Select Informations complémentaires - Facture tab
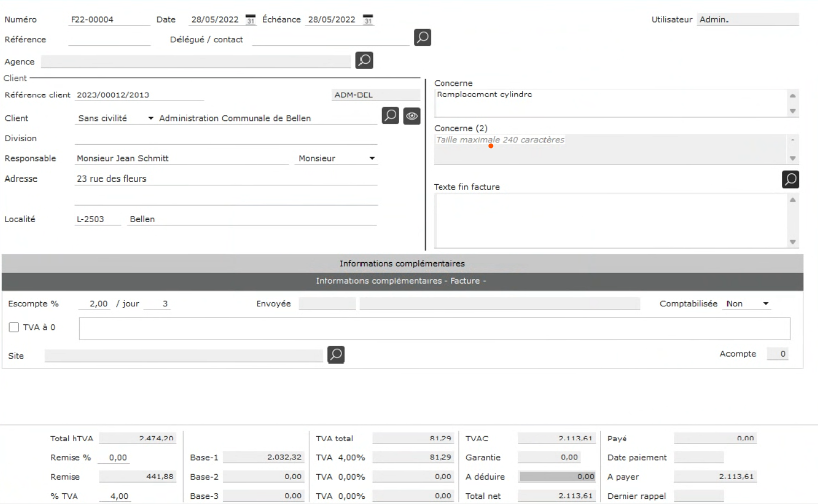 tap(401, 281)
